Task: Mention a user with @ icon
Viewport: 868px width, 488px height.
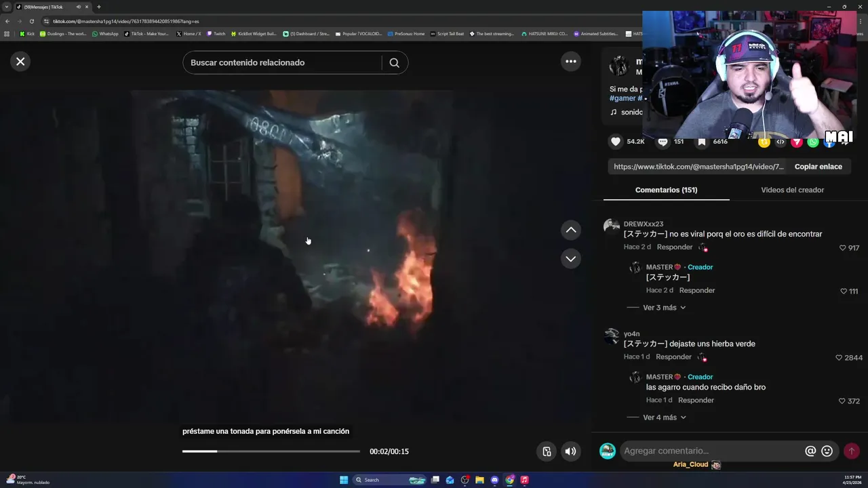Action: tap(810, 451)
